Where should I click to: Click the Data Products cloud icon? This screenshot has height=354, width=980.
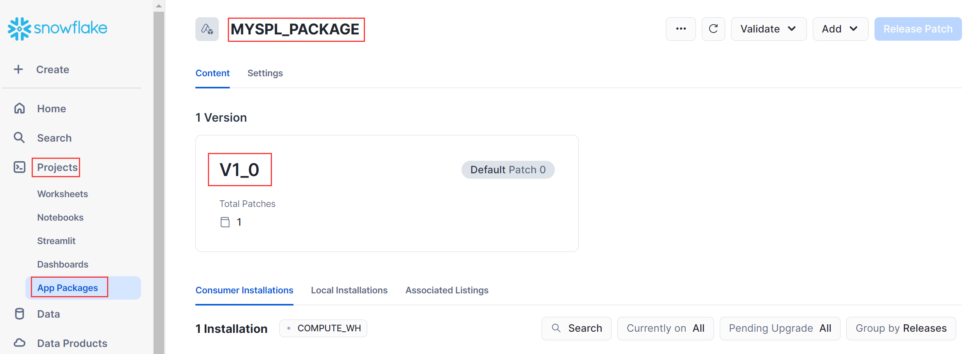click(20, 343)
